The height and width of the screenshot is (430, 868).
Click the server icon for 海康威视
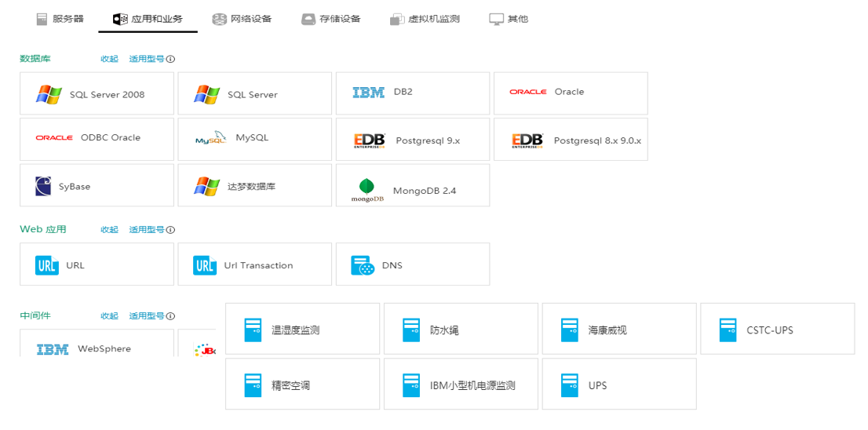(x=570, y=330)
